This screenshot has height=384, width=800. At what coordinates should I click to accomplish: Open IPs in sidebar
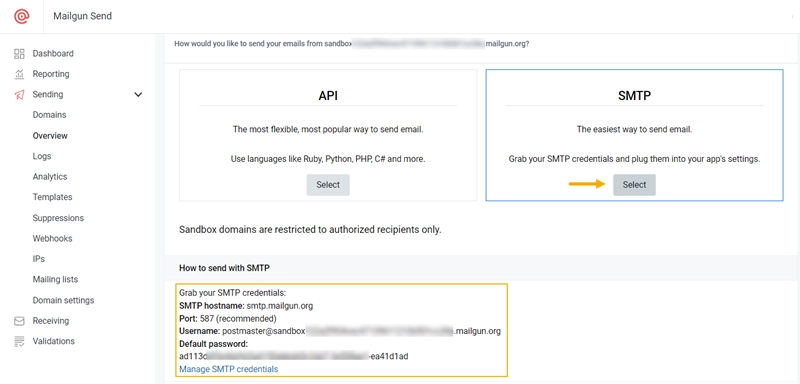(x=39, y=259)
